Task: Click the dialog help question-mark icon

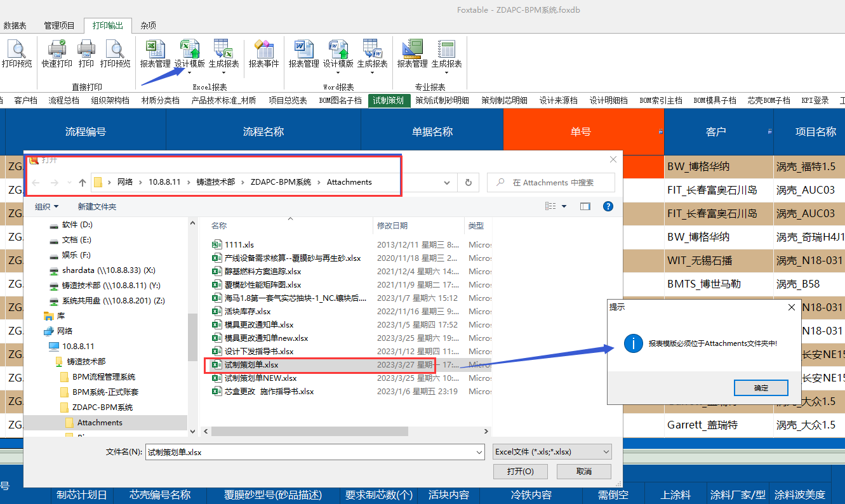Action: click(608, 206)
